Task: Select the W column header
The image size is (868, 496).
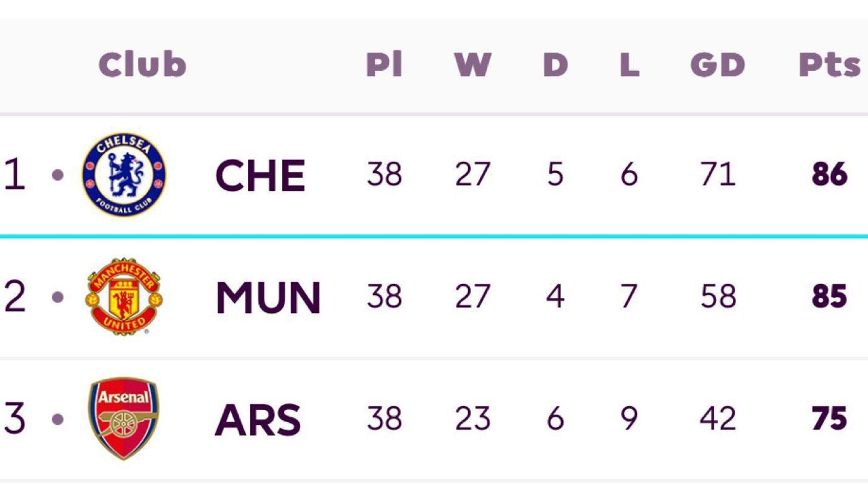Action: pos(472,64)
